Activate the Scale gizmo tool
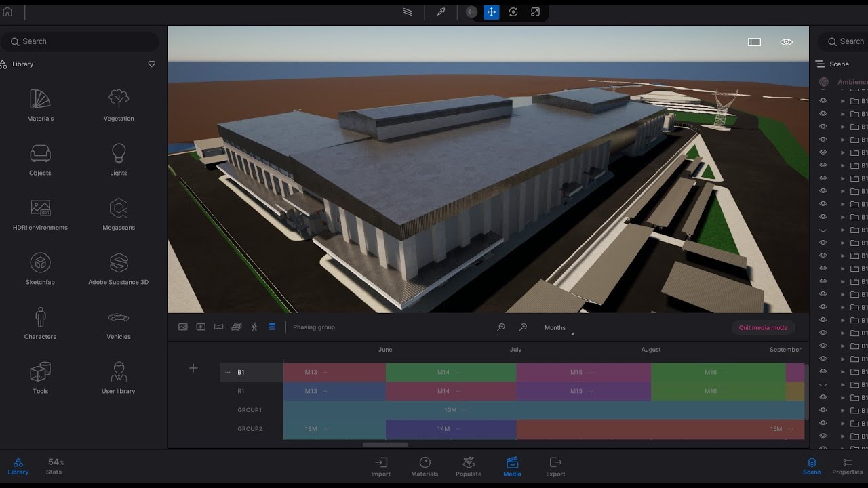The image size is (868, 488). (x=535, y=12)
